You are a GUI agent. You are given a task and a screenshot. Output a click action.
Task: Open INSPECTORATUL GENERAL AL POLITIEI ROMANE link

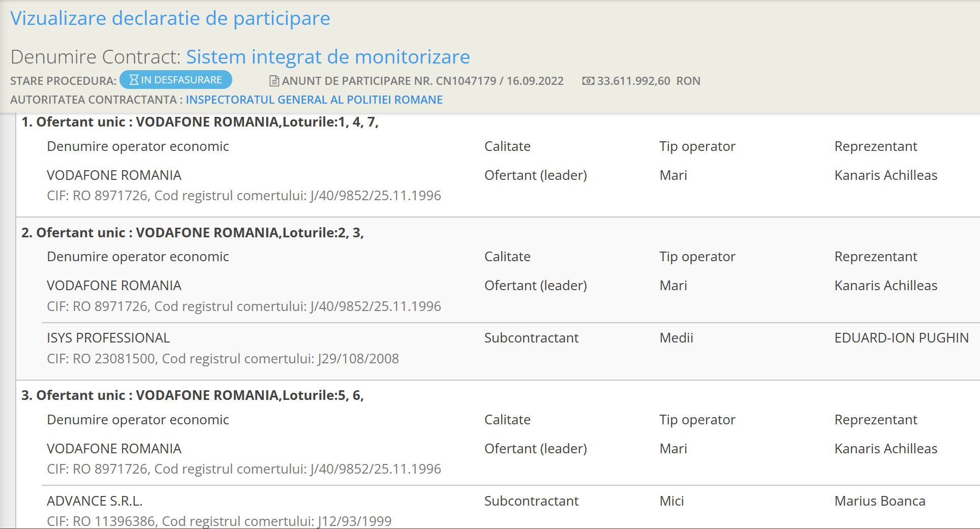314,100
